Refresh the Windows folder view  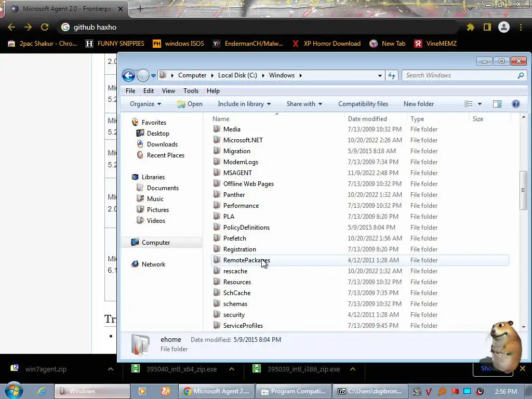click(392, 75)
